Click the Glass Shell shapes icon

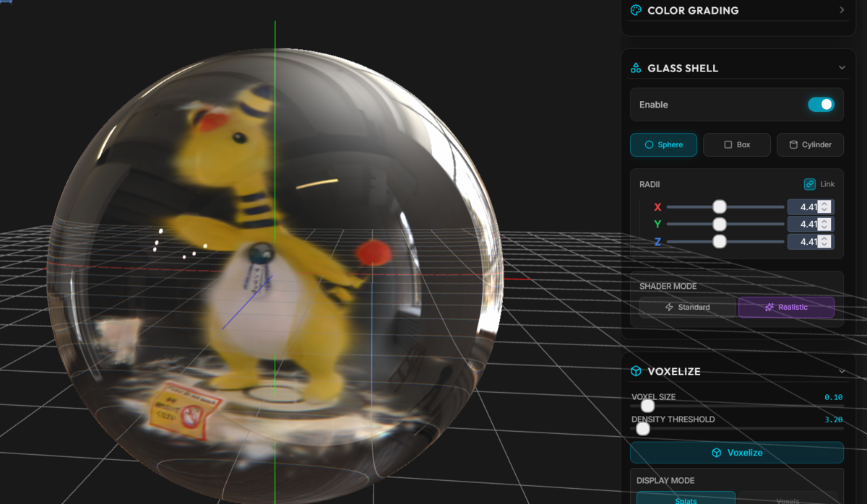[x=636, y=68]
